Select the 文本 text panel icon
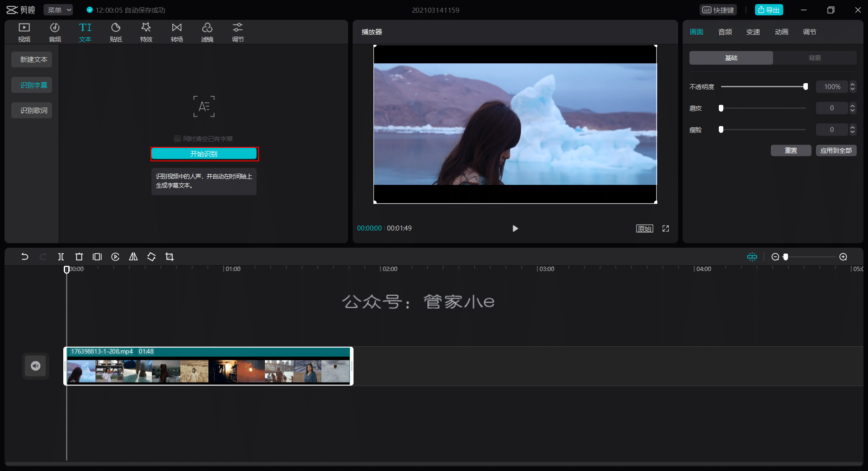This screenshot has height=471, width=868. click(85, 32)
